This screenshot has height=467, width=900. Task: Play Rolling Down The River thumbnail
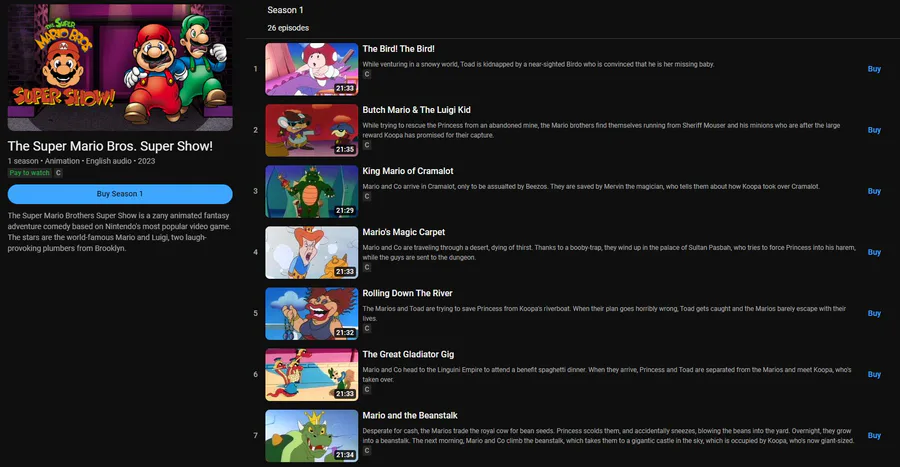click(x=312, y=313)
